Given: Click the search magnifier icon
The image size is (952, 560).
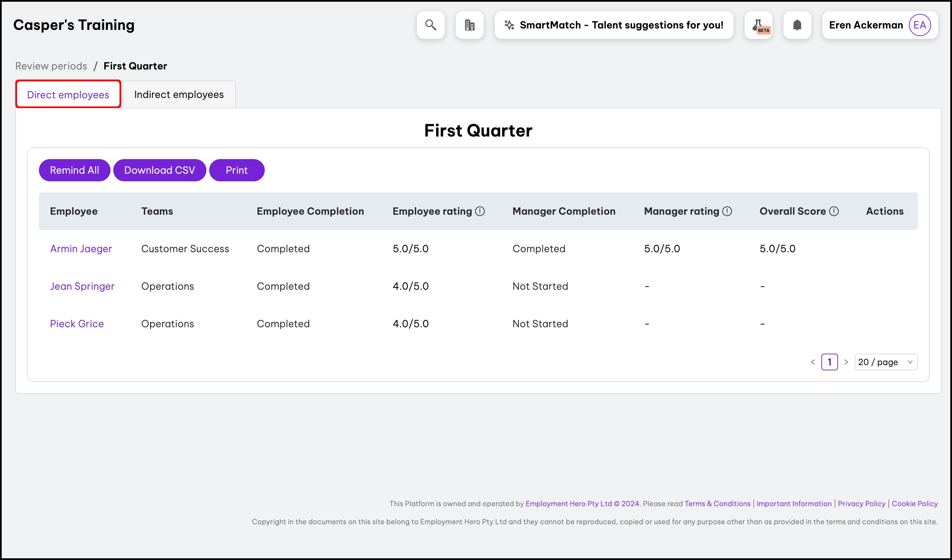Looking at the screenshot, I should point(431,25).
